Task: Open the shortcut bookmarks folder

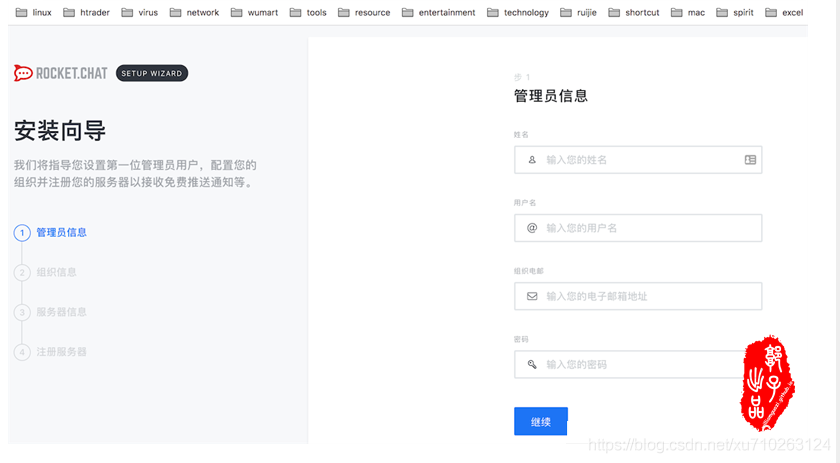Action: [x=634, y=12]
